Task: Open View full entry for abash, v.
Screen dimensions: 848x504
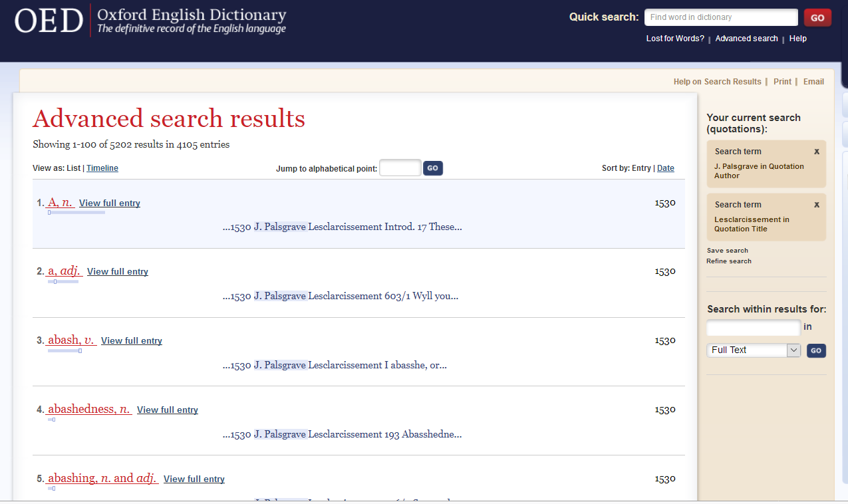Action: pyautogui.click(x=132, y=341)
